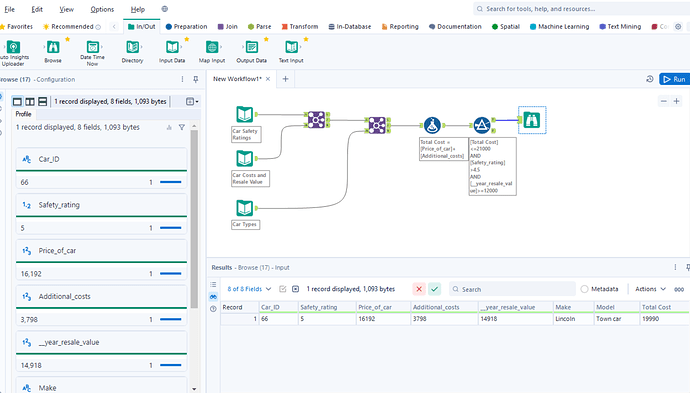The width and height of the screenshot is (690, 393).
Task: Click the sort icon in Profile panel
Action: coord(169,127)
